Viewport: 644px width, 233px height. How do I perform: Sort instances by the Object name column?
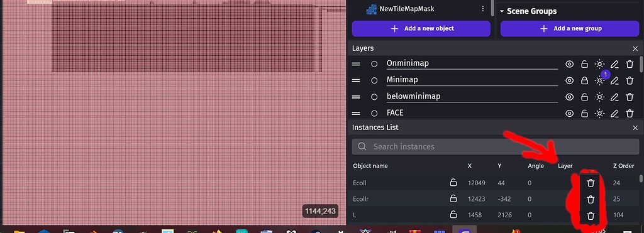(370, 166)
